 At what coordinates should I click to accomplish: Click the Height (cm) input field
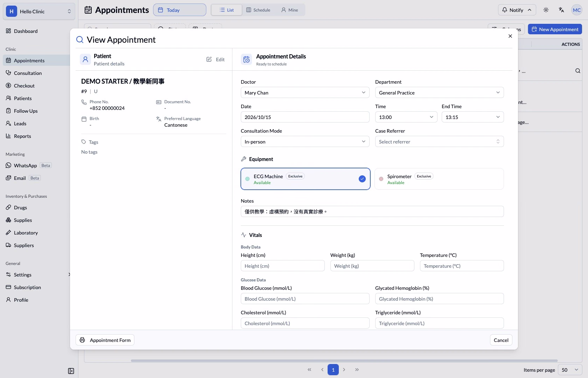(x=282, y=266)
